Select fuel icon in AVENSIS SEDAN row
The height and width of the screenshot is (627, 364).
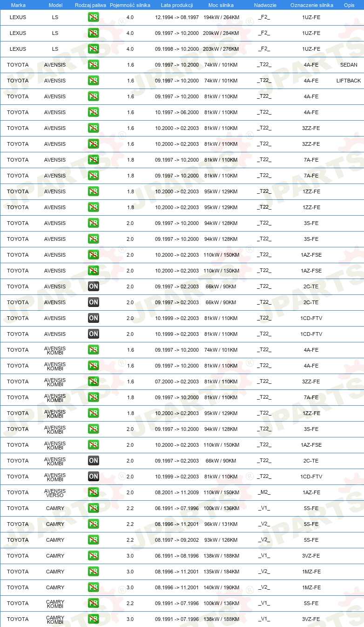pyautogui.click(x=93, y=65)
